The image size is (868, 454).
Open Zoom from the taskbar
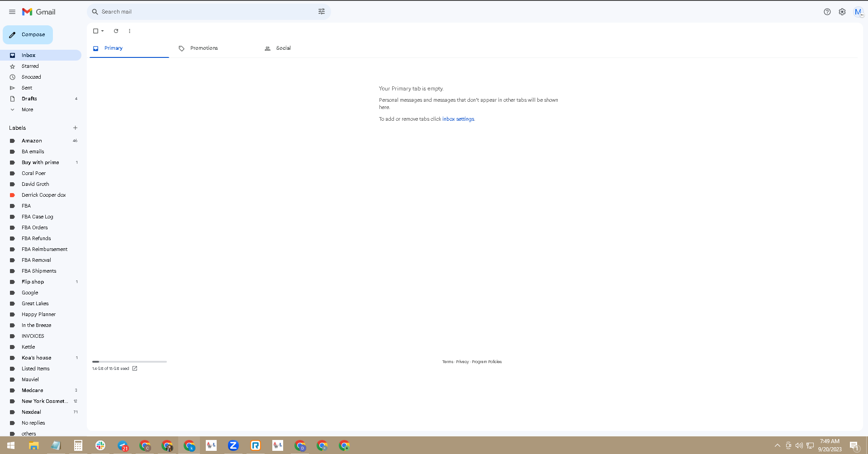click(233, 445)
